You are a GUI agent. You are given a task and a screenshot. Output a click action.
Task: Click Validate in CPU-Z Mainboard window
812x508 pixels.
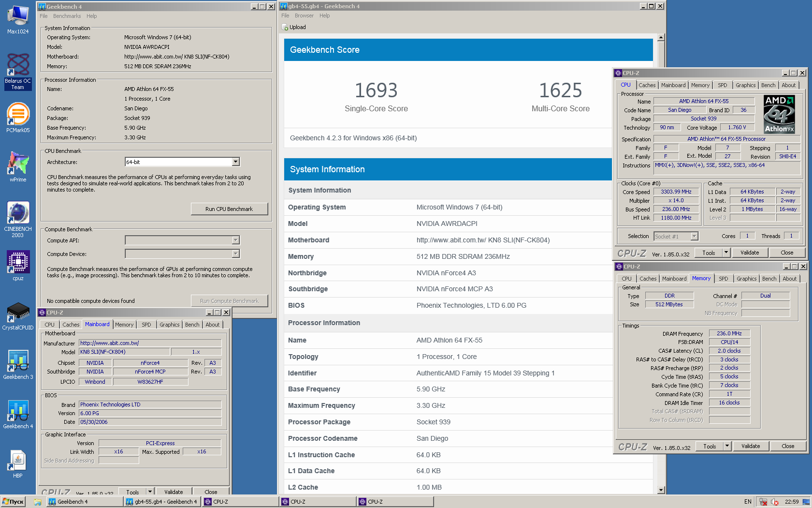coord(174,492)
